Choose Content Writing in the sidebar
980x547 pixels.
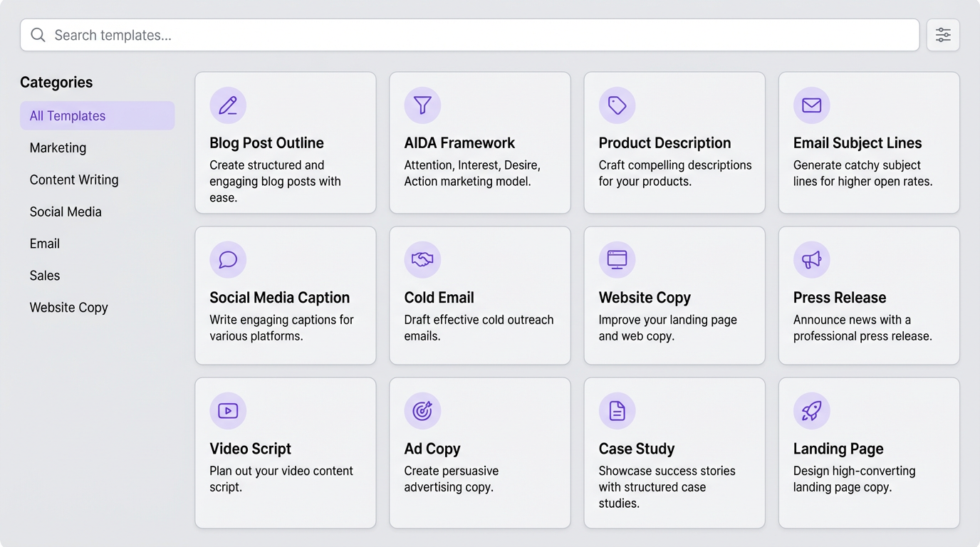tap(74, 180)
